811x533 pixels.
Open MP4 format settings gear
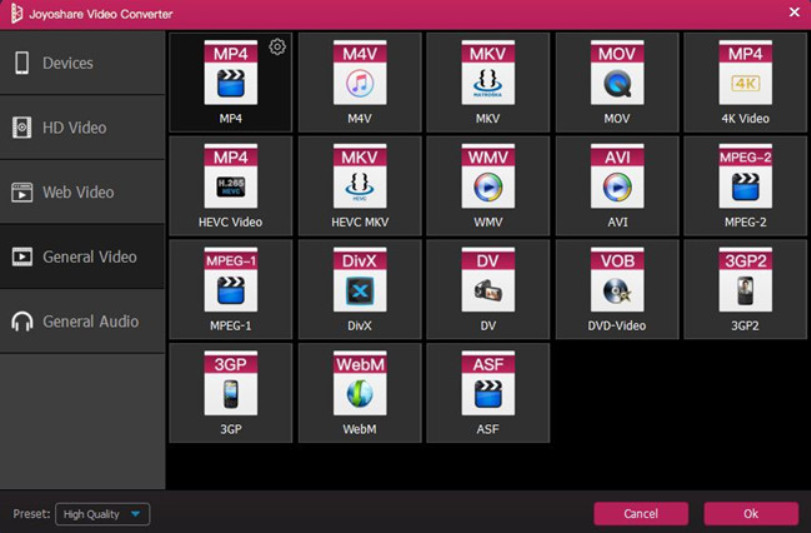coord(277,47)
